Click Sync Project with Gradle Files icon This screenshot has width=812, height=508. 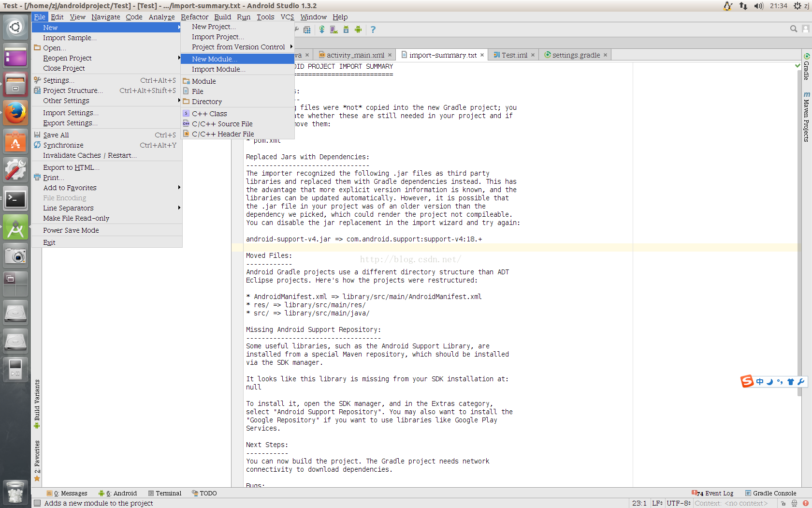click(322, 30)
